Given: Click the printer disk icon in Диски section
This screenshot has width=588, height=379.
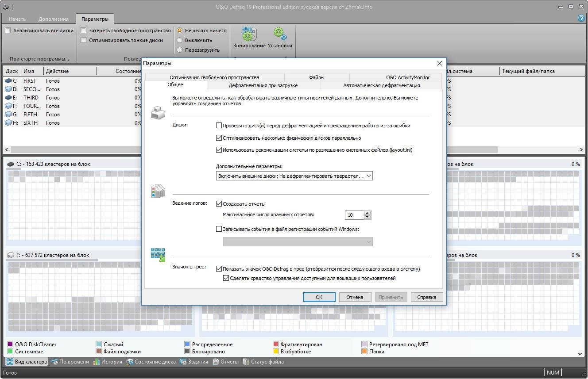Looking at the screenshot, I should [158, 113].
